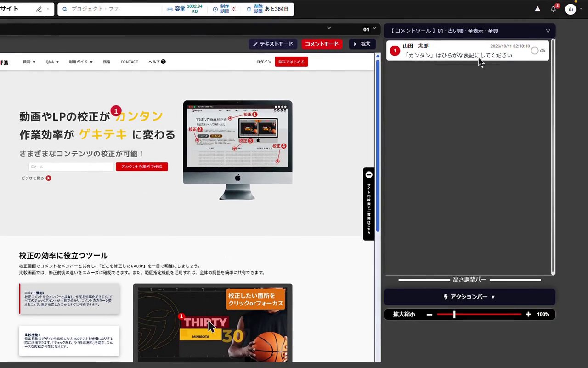Open the Q&A menu on the webpage

tap(52, 62)
